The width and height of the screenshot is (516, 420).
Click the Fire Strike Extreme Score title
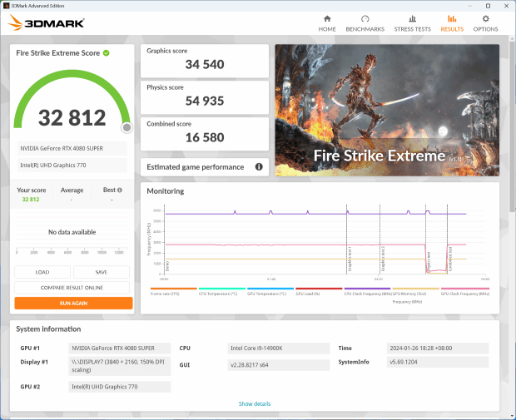(58, 53)
